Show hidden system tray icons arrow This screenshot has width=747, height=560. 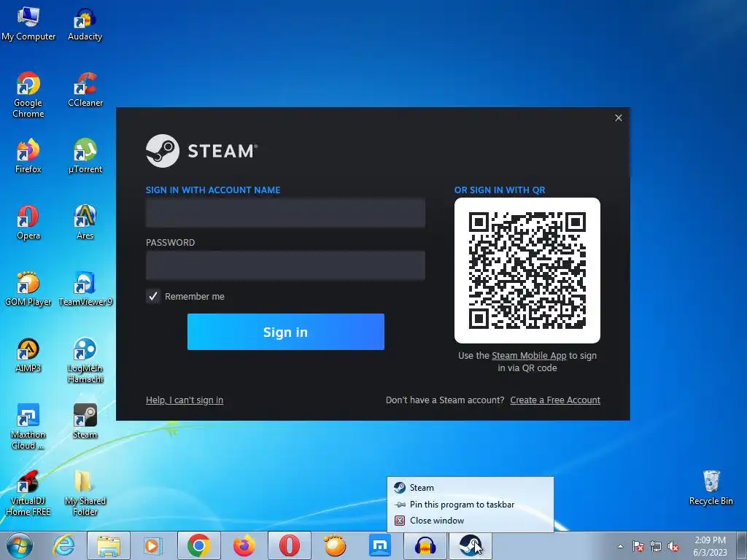point(620,546)
